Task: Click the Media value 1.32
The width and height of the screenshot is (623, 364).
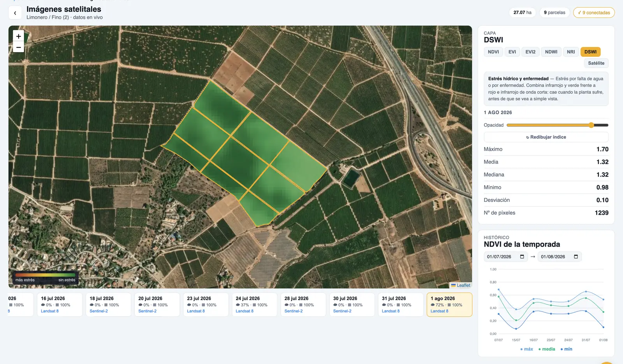Action: tap(602, 162)
